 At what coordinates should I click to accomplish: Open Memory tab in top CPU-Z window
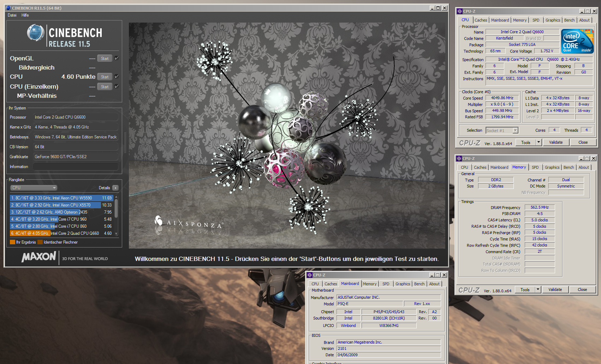pyautogui.click(x=520, y=20)
